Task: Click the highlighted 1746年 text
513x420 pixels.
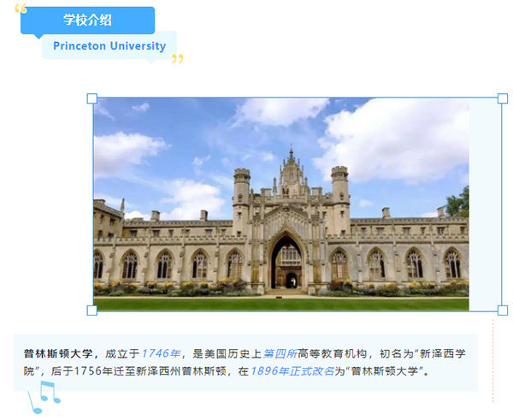Action: pos(161,354)
